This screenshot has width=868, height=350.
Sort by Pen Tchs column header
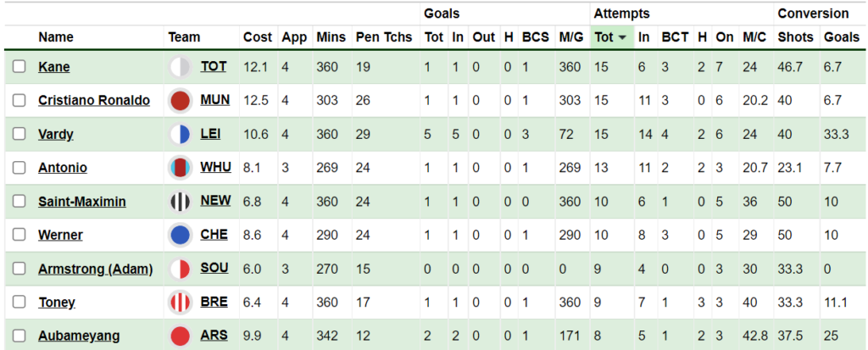click(x=384, y=37)
